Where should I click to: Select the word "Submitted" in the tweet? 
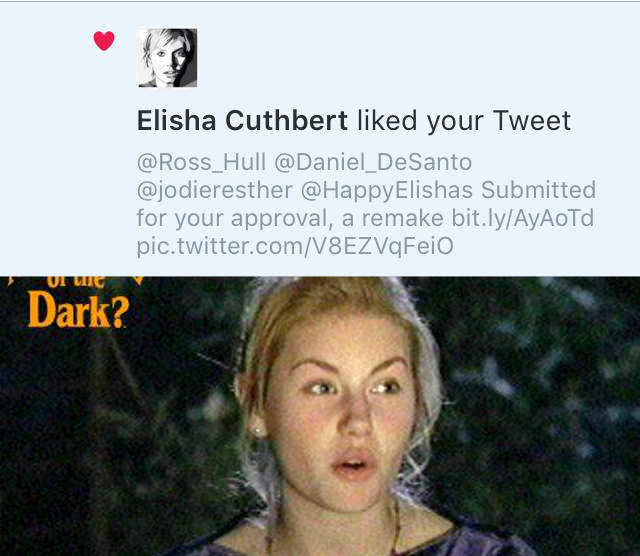tap(538, 190)
